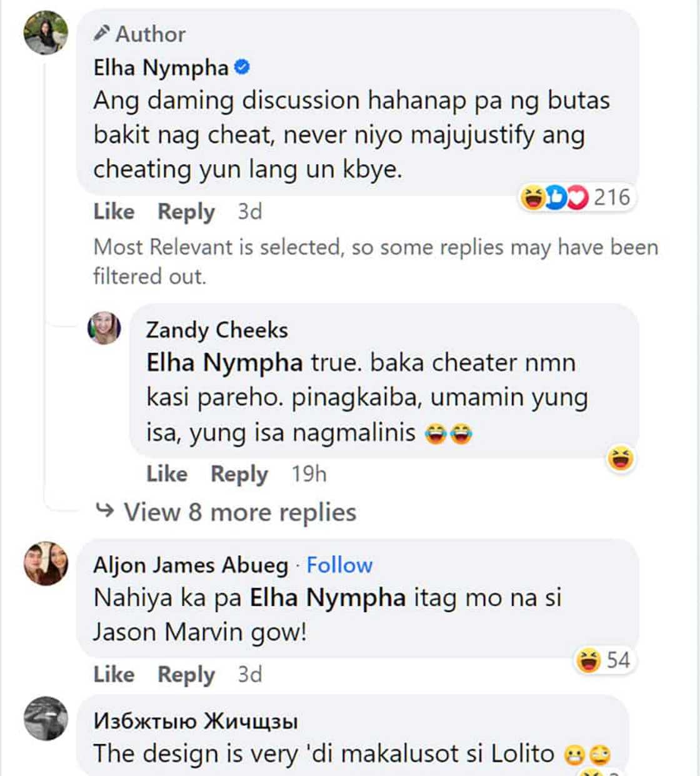
Task: Click the laughing emoji on Zandy's reply
Action: (620, 460)
